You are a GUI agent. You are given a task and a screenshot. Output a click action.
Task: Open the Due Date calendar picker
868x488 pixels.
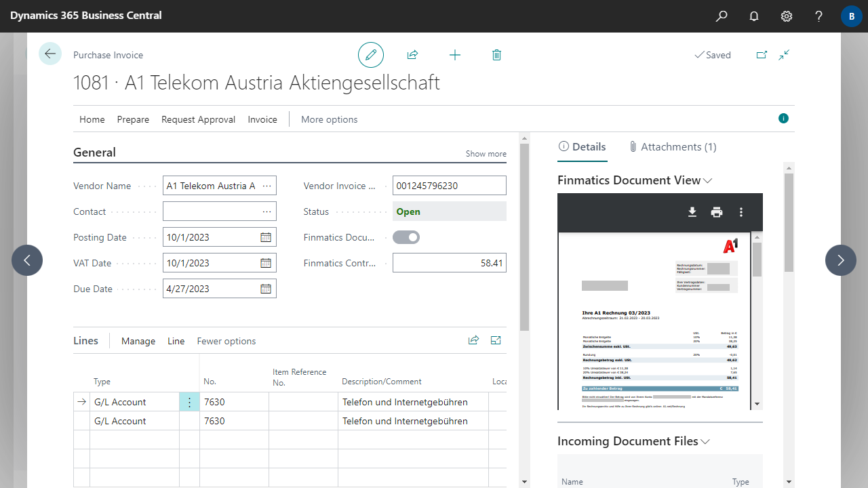266,289
